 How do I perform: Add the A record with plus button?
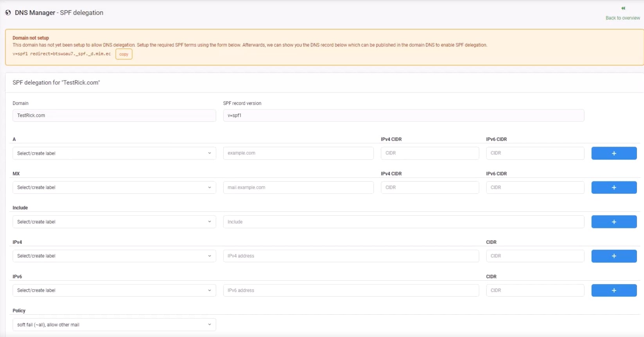[614, 153]
